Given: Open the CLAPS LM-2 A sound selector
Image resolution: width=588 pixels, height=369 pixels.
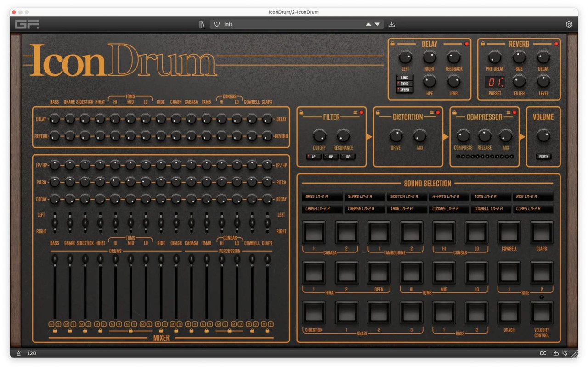Looking at the screenshot, I should (533, 209).
